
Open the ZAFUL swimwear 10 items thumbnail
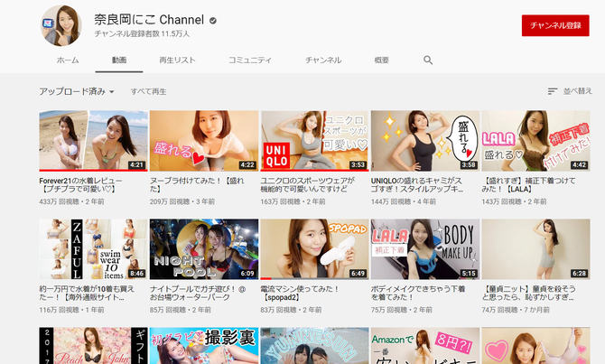click(x=93, y=249)
